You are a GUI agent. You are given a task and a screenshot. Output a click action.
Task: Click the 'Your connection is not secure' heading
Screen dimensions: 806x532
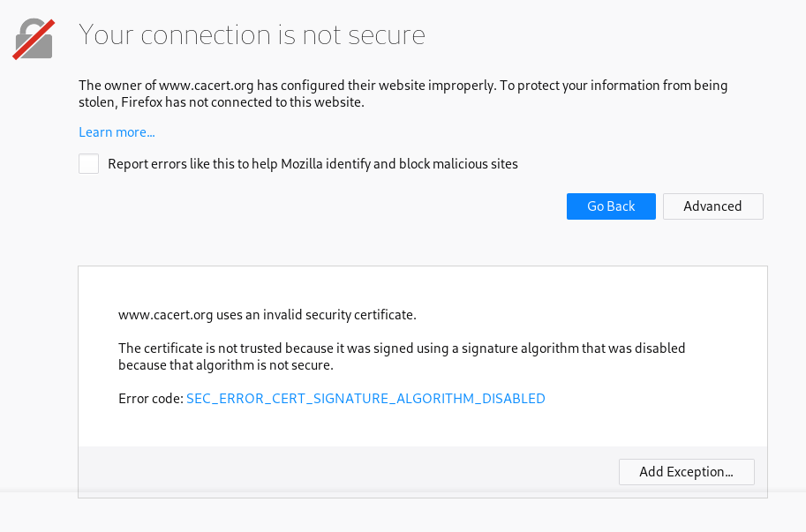(252, 35)
